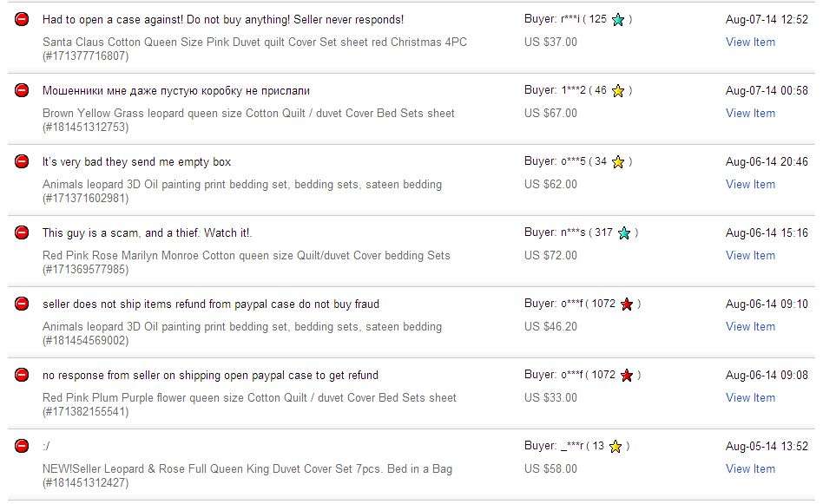Open View Item for the Brown Yellow Grass leopard listing
This screenshot has height=504, width=823.
pos(750,114)
